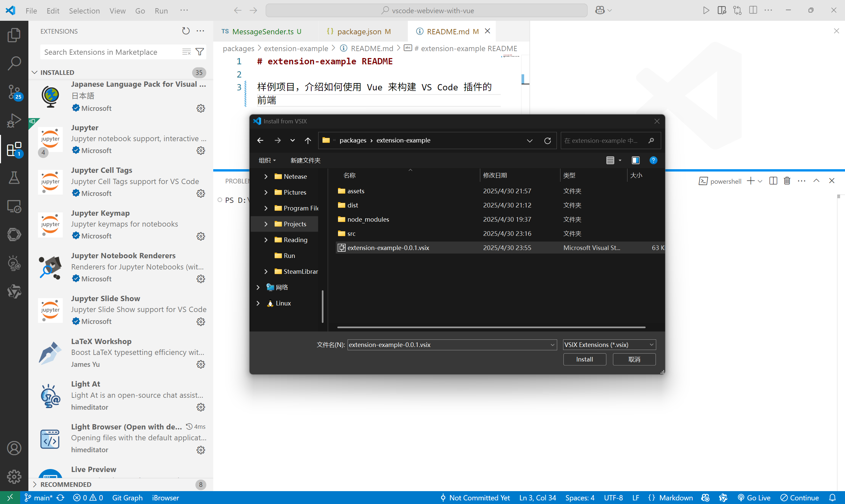
Task: Switch to the package.json tab
Action: coord(359,31)
